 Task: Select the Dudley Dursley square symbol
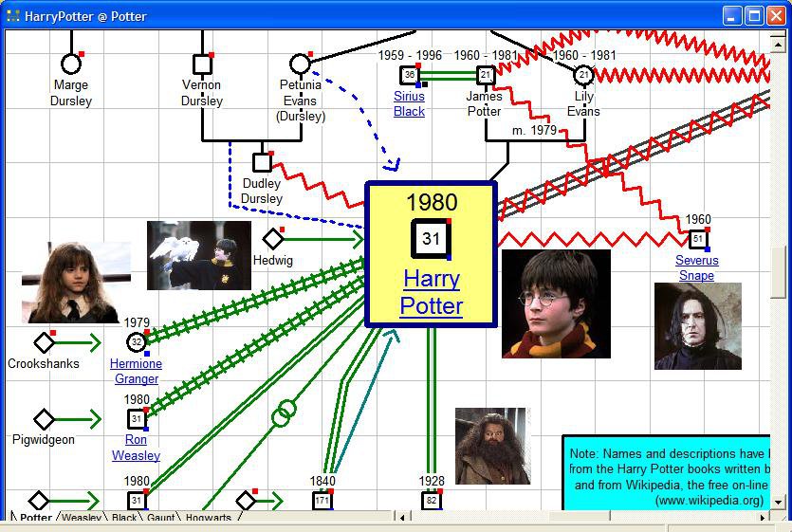262,162
